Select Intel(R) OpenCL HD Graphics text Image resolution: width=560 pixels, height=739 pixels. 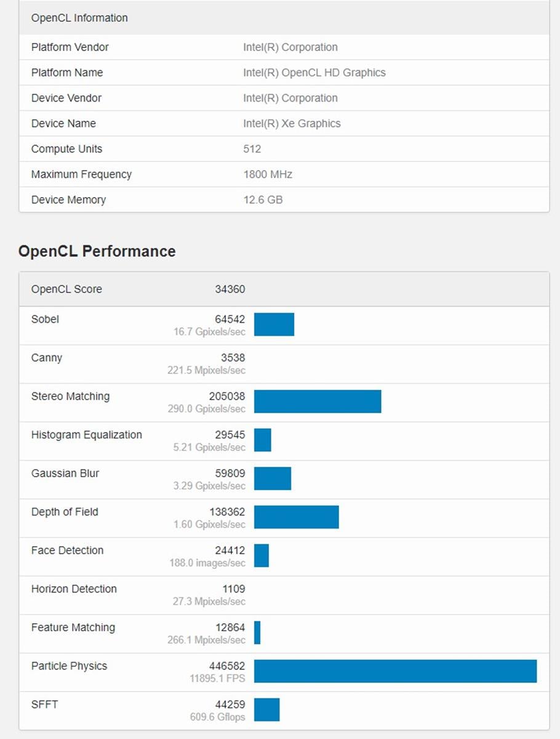[x=314, y=73]
